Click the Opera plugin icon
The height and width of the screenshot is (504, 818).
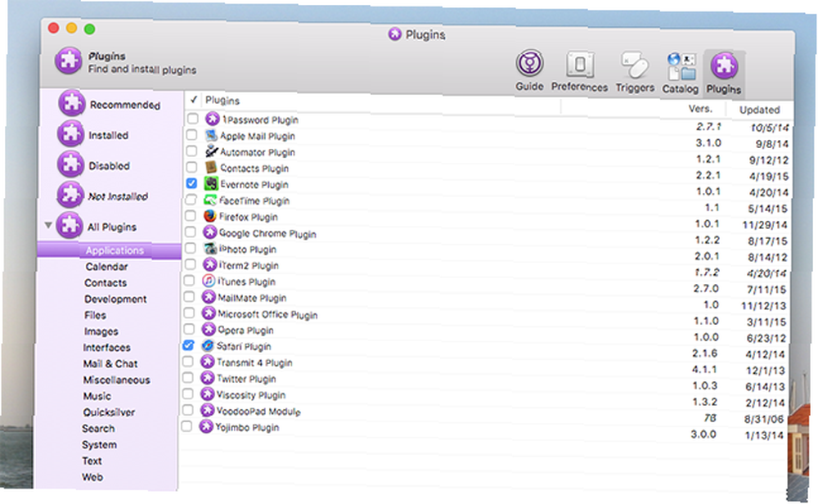[x=208, y=329]
